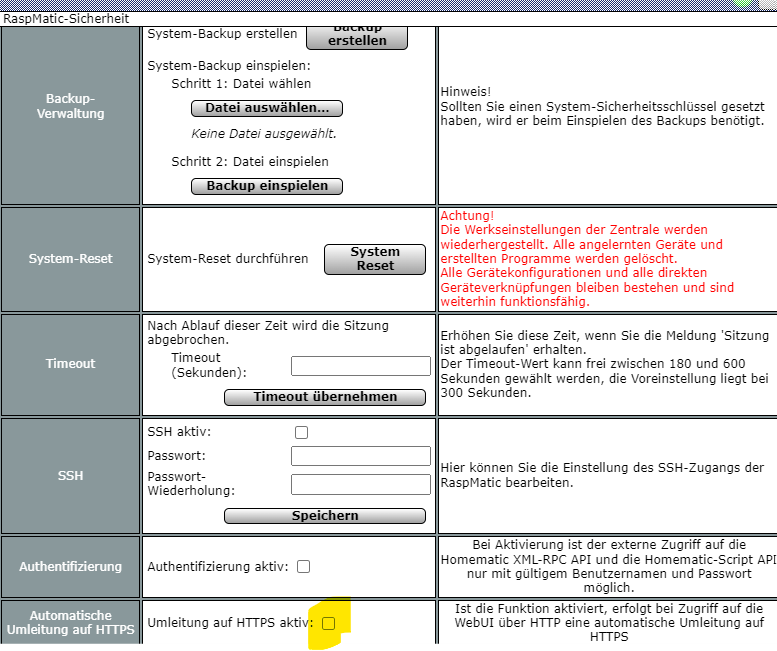Select the Timeout section header cell
The image size is (777, 651).
(x=70, y=363)
